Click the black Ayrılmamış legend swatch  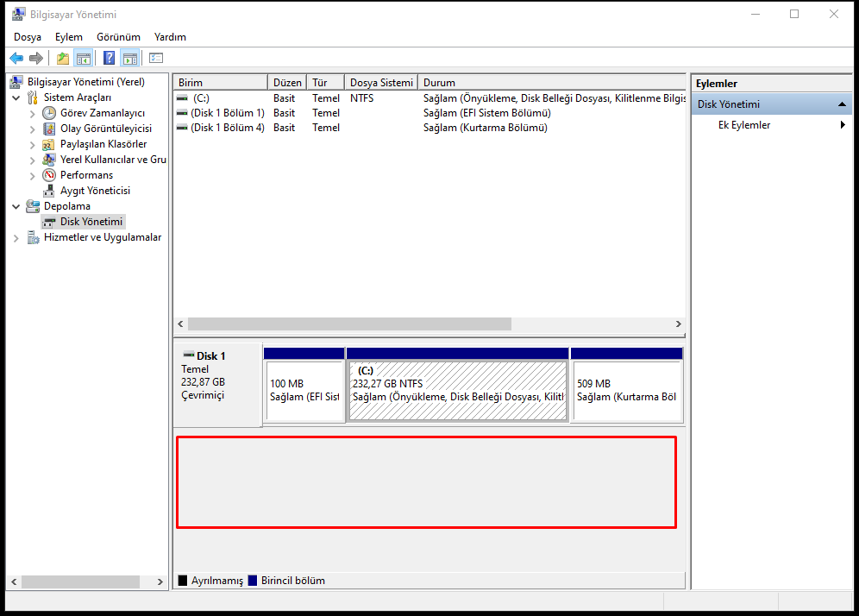[183, 581]
